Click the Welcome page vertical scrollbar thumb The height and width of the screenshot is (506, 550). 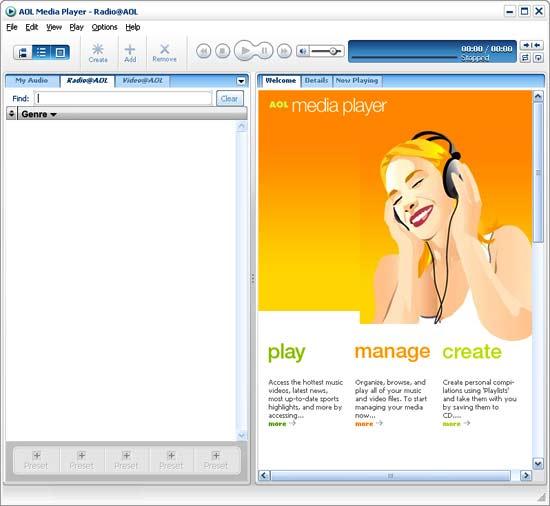(x=538, y=173)
